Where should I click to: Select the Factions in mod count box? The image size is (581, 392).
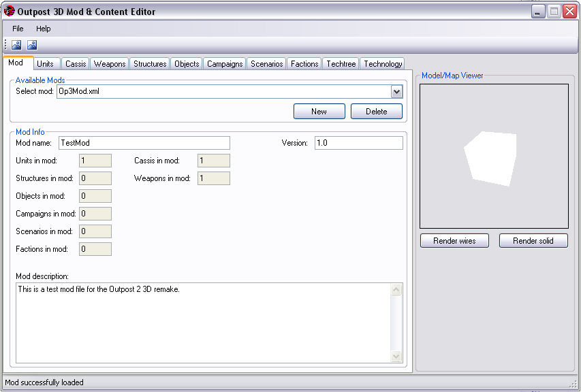(95, 249)
